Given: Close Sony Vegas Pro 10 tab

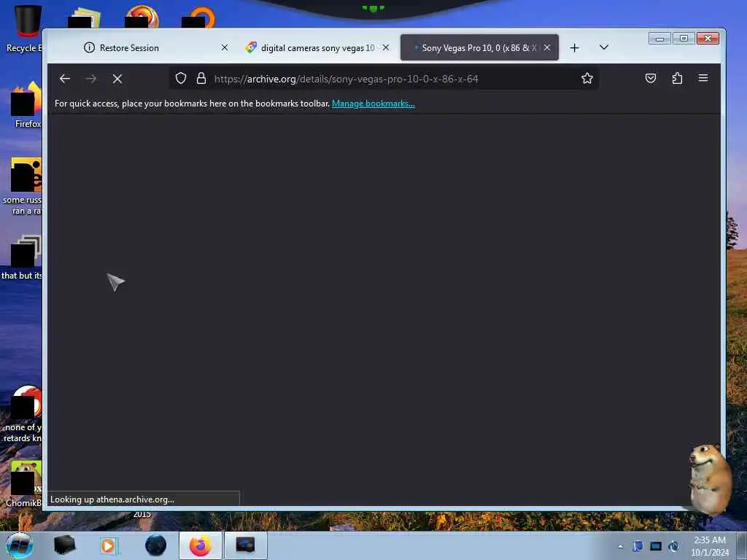Looking at the screenshot, I should point(547,47).
